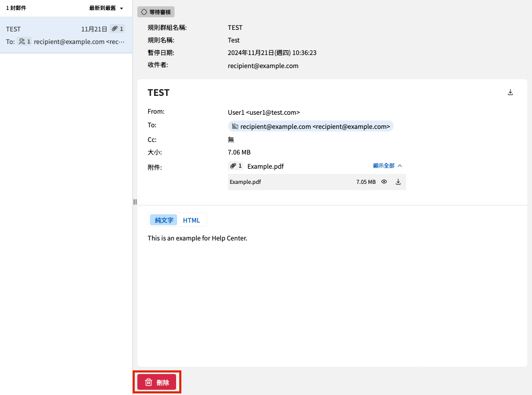This screenshot has width=532, height=395.
Task: Select the TEST email in the list
Action: point(66,35)
